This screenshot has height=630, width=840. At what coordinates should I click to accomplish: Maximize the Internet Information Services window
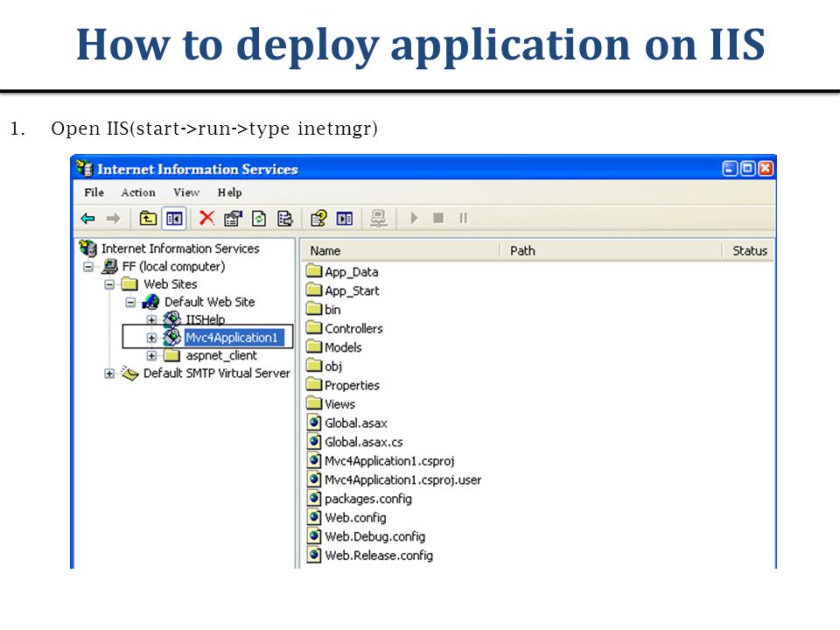pyautogui.click(x=748, y=169)
